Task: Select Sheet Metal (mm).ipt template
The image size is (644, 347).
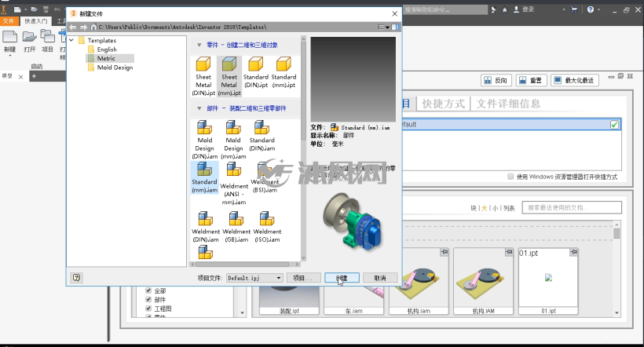Action: (229, 76)
